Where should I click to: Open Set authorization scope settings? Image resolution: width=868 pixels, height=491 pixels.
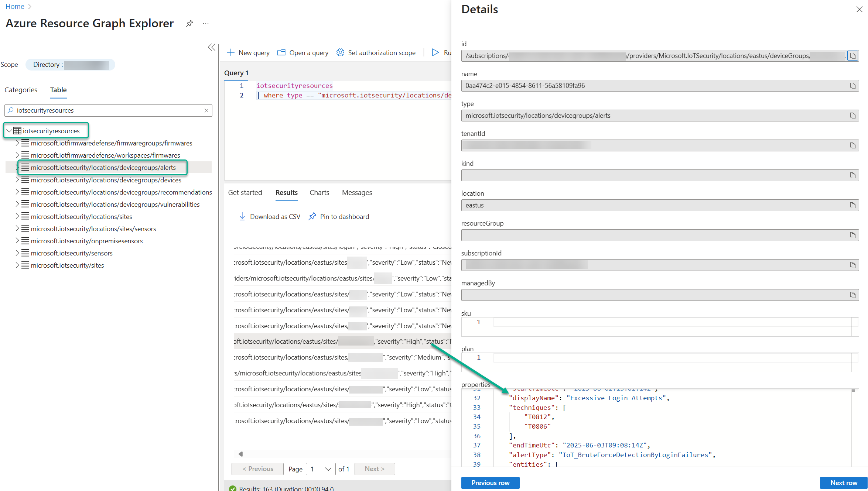pos(376,52)
